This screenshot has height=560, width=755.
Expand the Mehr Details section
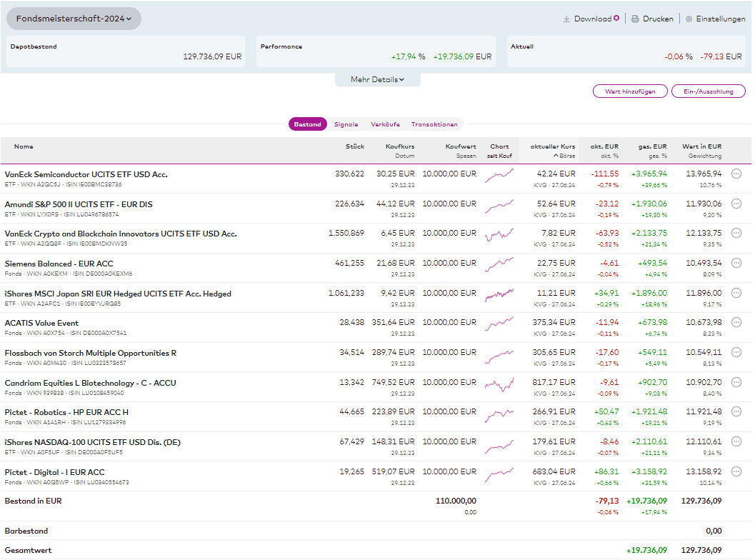click(x=377, y=79)
